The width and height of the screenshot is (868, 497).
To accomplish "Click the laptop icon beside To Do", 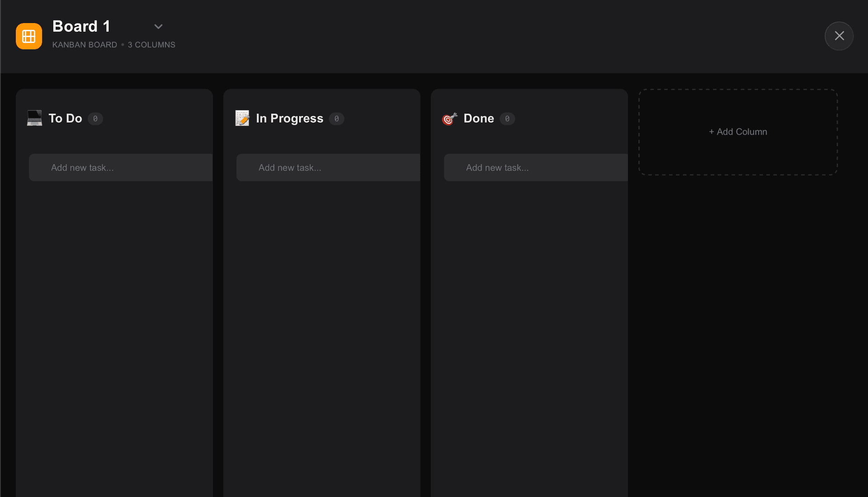I will 34,118.
